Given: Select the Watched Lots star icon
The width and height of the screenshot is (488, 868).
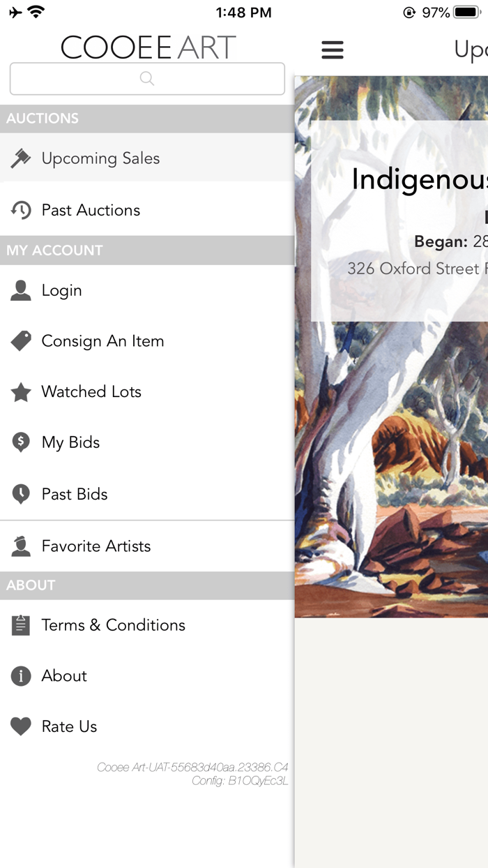Looking at the screenshot, I should pos(21,391).
